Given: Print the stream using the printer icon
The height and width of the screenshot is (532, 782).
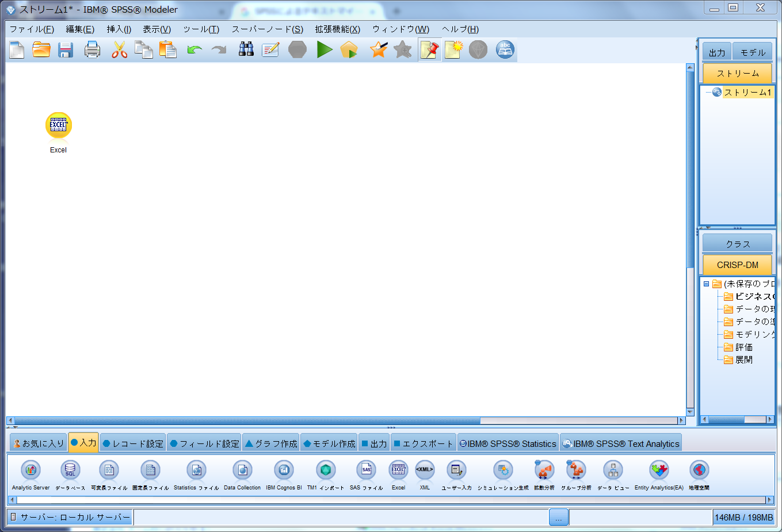Looking at the screenshot, I should point(92,50).
